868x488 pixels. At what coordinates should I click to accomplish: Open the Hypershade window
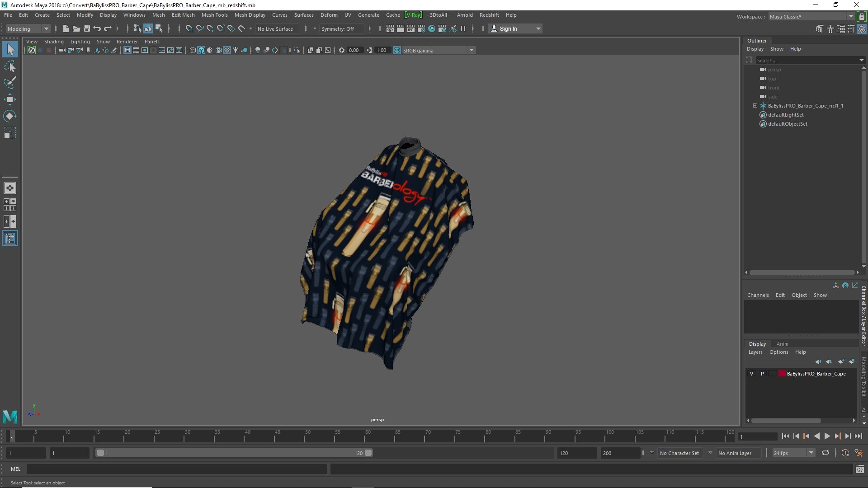point(432,28)
